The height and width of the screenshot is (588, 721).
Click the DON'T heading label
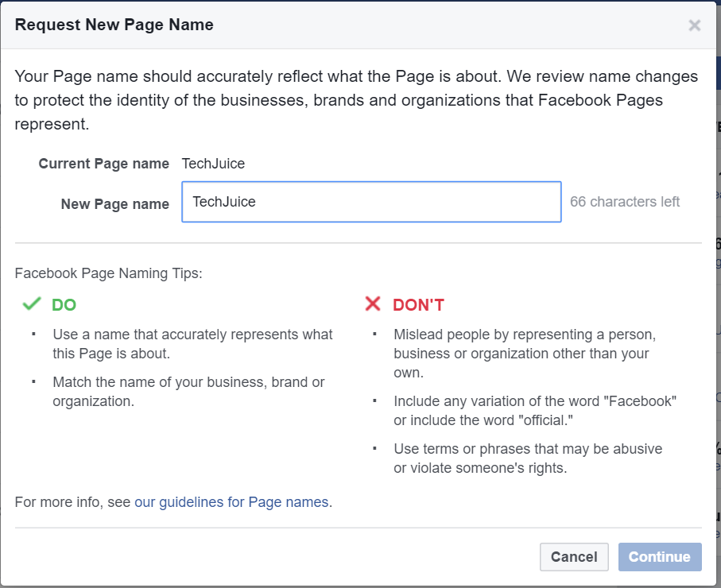click(417, 304)
